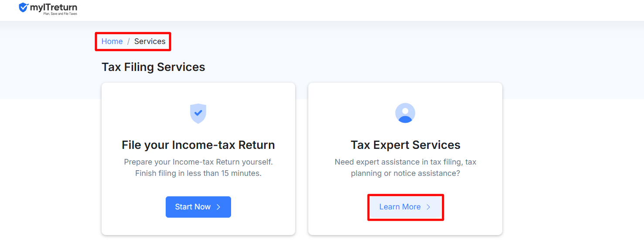Click the Tax Expert person avatar icon
This screenshot has width=644, height=249.
click(x=405, y=113)
